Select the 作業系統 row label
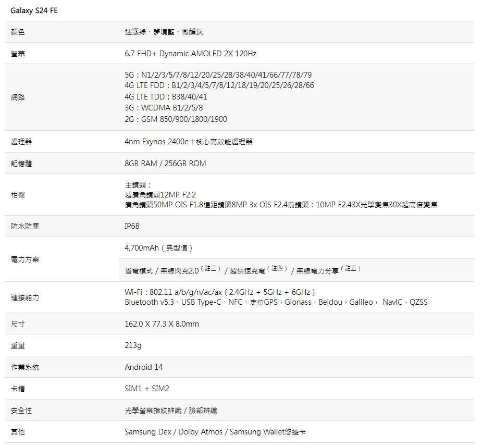This screenshot has height=448, width=483. (x=24, y=367)
